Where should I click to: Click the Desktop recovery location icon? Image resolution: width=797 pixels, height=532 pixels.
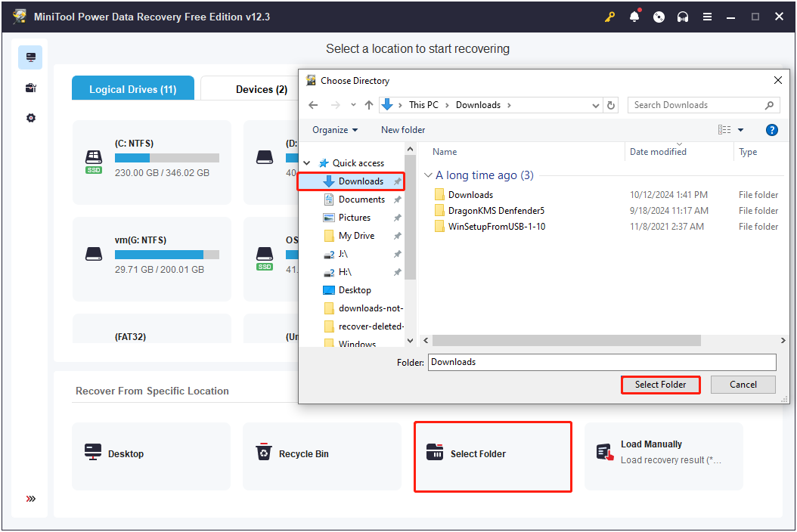click(x=92, y=452)
